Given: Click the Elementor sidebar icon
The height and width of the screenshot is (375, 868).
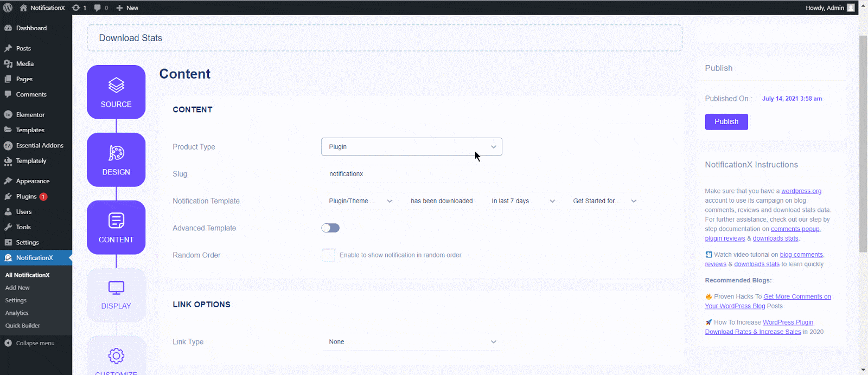Looking at the screenshot, I should tap(8, 115).
